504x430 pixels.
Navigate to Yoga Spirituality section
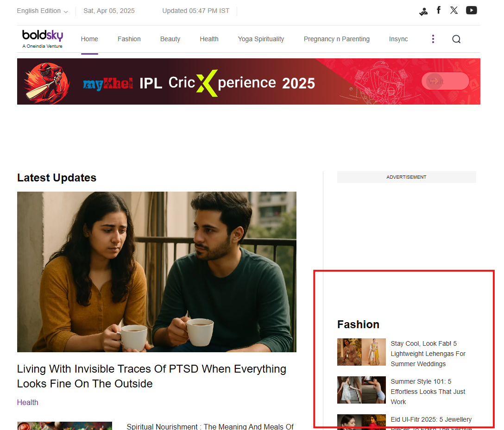click(x=261, y=39)
